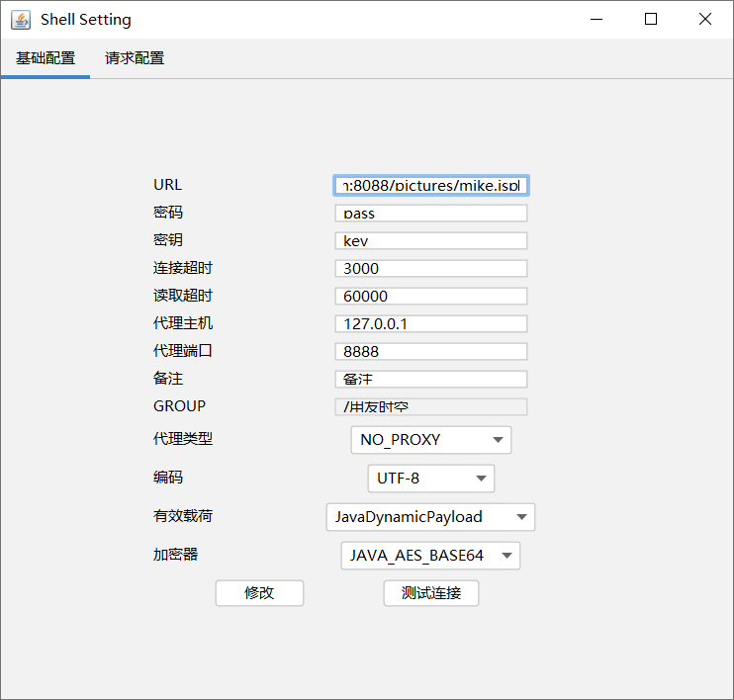
Task: Click the 密钥 field containing key
Action: click(x=430, y=240)
